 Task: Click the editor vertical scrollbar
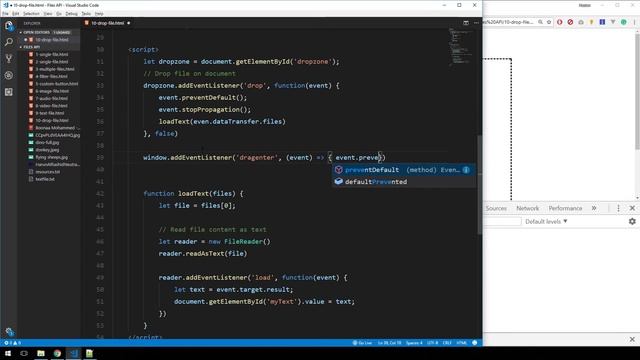pos(480,184)
